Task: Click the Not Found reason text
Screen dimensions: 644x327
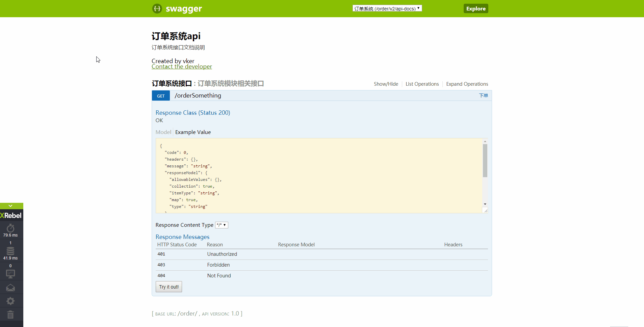Action: pyautogui.click(x=219, y=276)
